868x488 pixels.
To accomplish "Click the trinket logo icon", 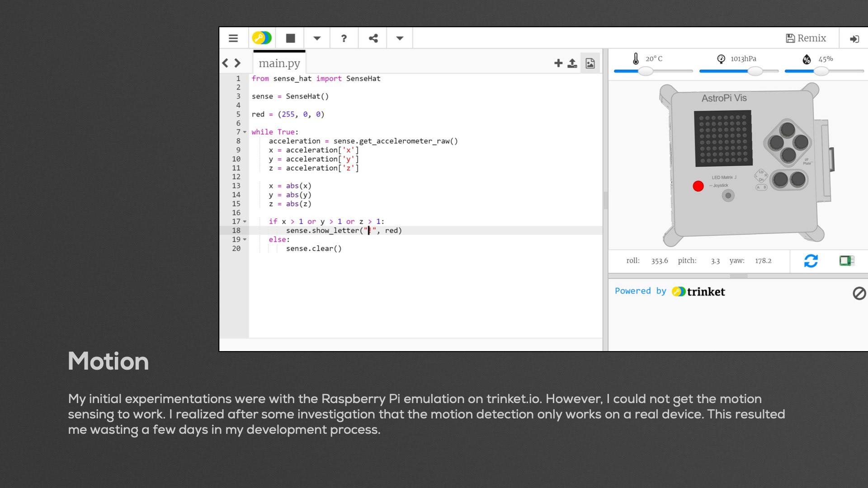I will point(262,38).
